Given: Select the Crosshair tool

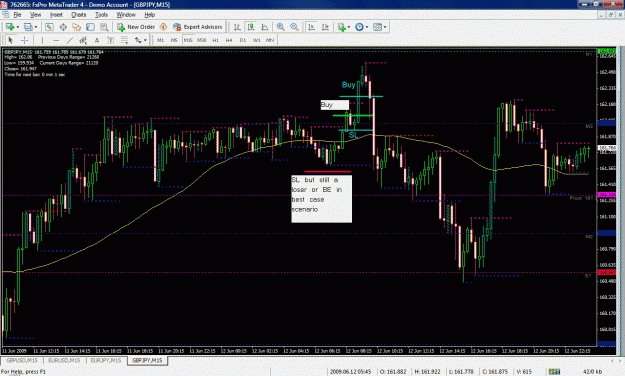Looking at the screenshot, I should point(24,40).
